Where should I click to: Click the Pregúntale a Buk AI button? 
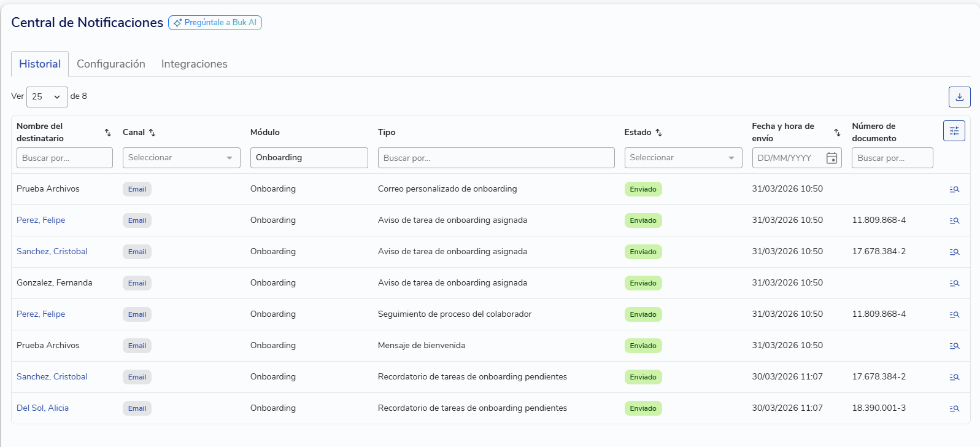point(215,23)
